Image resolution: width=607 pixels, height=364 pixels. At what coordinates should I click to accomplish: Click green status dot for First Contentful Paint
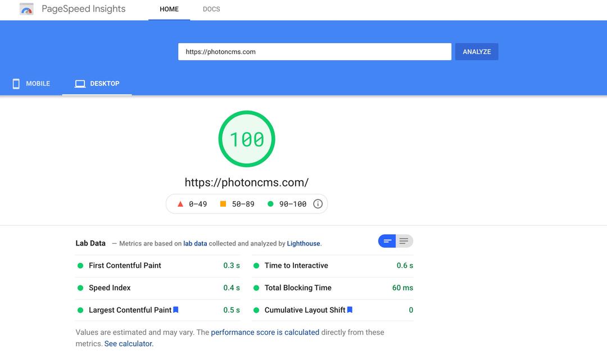(x=80, y=266)
